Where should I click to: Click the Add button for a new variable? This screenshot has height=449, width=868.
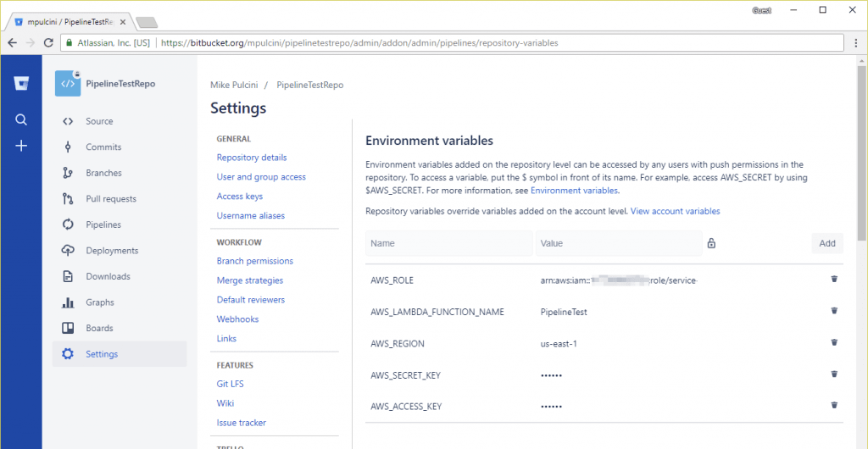click(827, 243)
